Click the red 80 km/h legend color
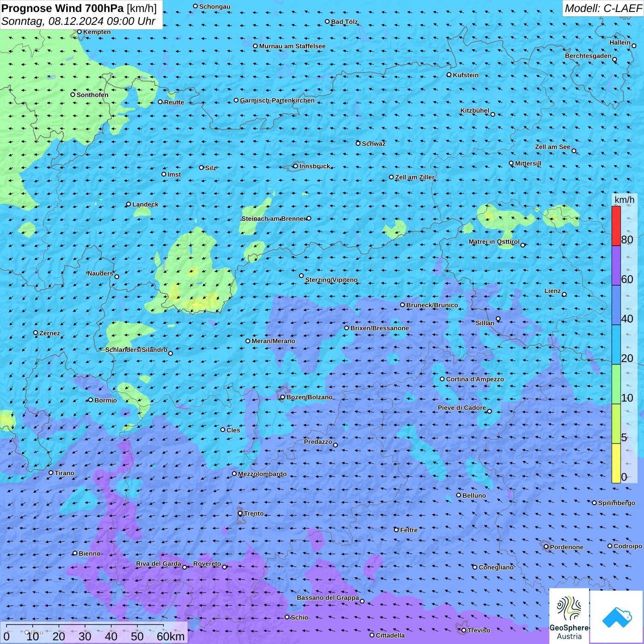 (x=616, y=226)
